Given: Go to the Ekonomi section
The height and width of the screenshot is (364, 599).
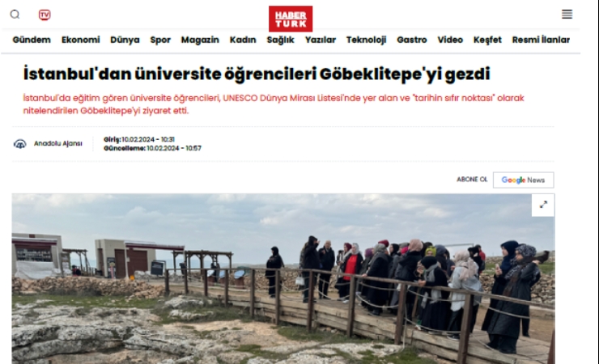Looking at the screenshot, I should [x=81, y=40].
